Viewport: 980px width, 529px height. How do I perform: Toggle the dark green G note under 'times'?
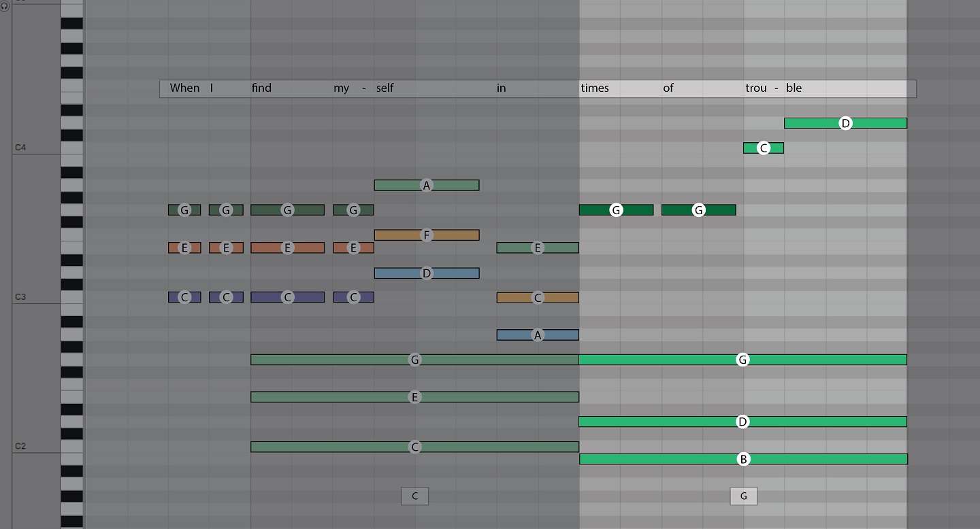(615, 209)
